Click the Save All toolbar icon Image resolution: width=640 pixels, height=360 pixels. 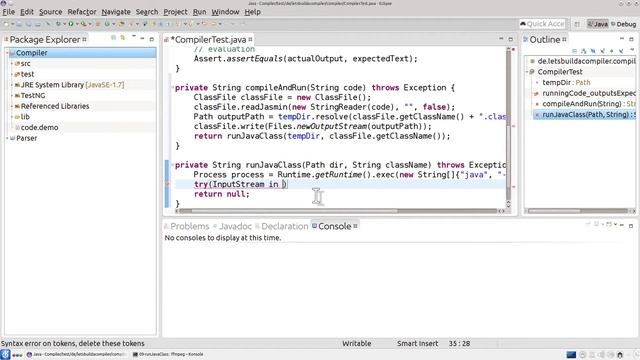click(x=29, y=24)
